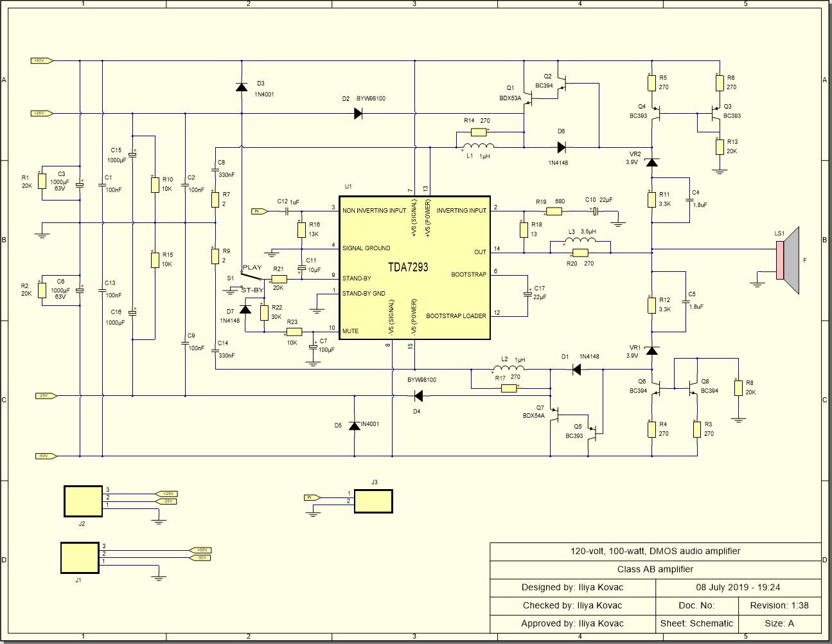Select capacitor C10 22µF symbol
The width and height of the screenshot is (832, 644).
coord(595,211)
